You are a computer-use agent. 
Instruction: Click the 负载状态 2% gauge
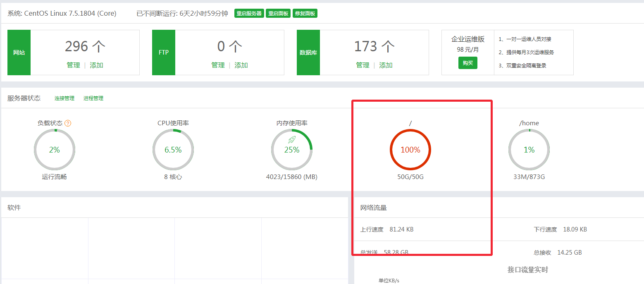tap(55, 150)
